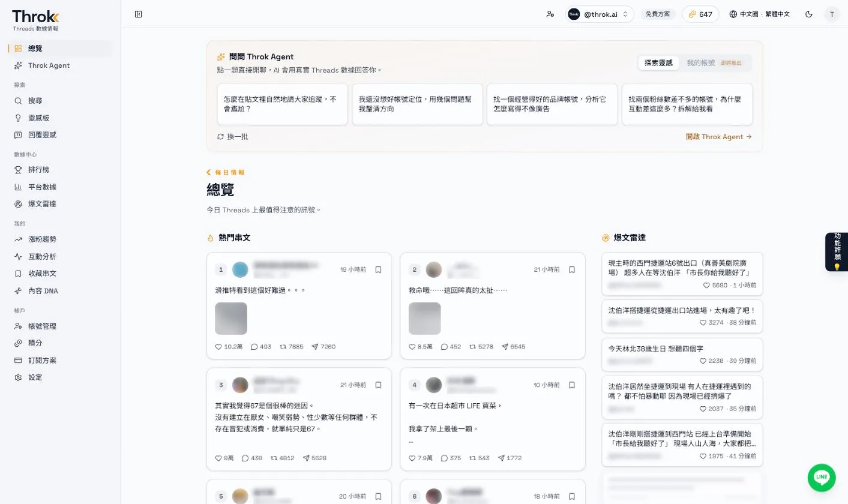
Task: Open the LINE chat button
Action: (x=822, y=478)
